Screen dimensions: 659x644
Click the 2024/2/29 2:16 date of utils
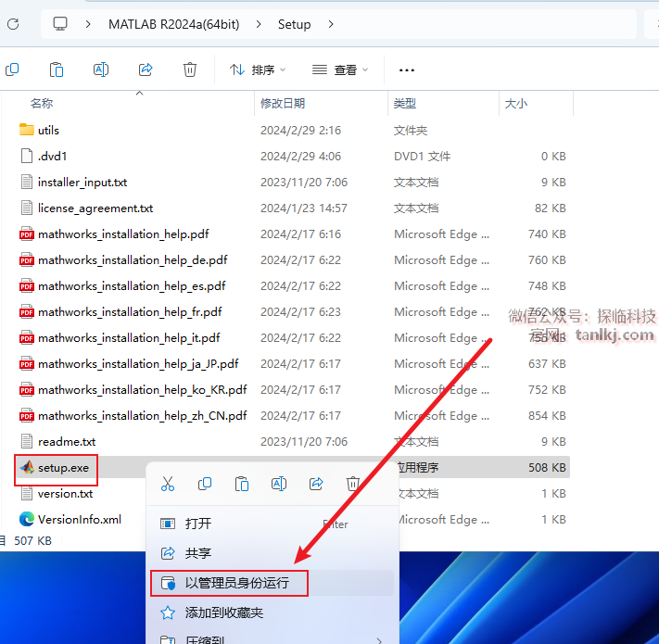(x=300, y=131)
